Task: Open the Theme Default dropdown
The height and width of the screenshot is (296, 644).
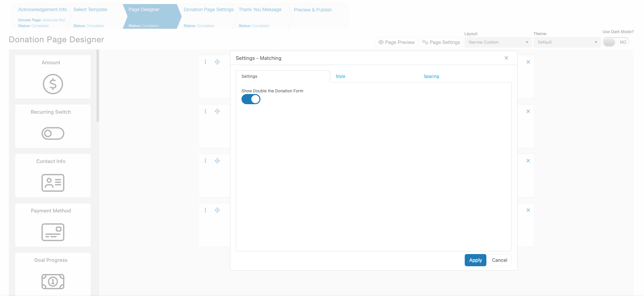Action: [x=567, y=42]
